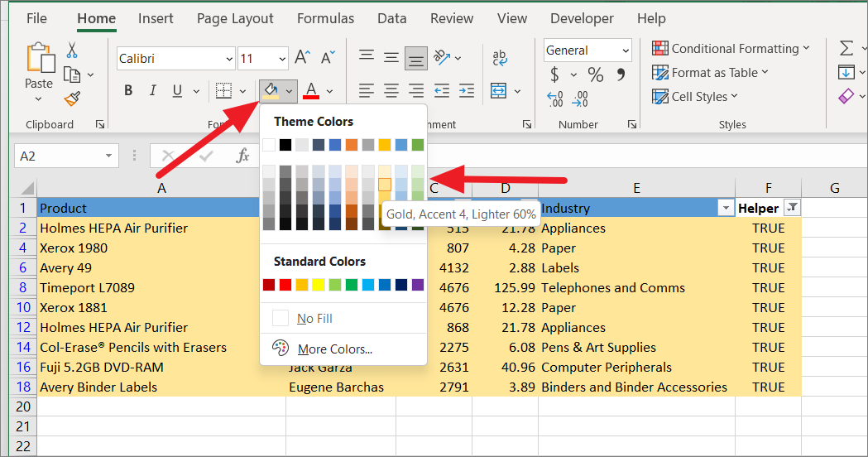
Task: Apply Comma Style format
Action: click(x=621, y=74)
